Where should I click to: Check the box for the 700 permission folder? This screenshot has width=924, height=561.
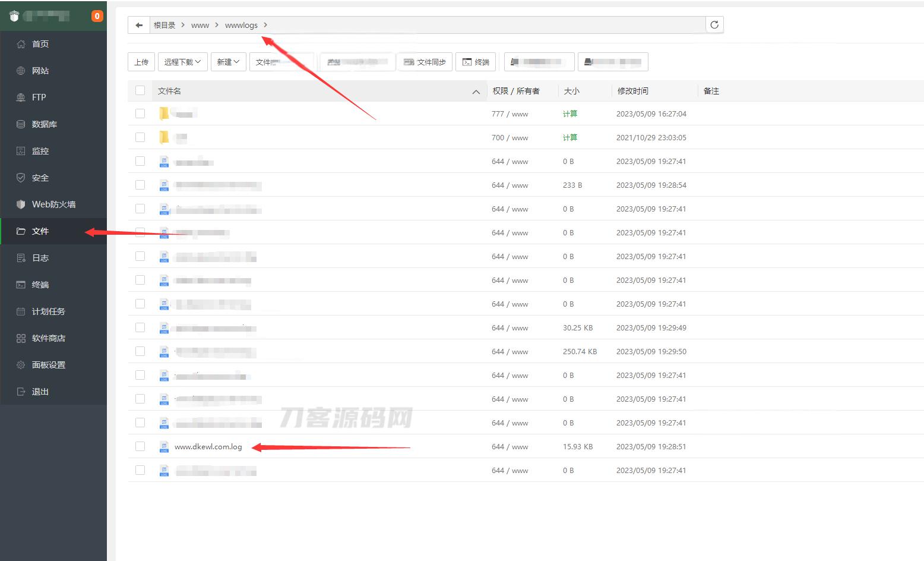(x=140, y=137)
